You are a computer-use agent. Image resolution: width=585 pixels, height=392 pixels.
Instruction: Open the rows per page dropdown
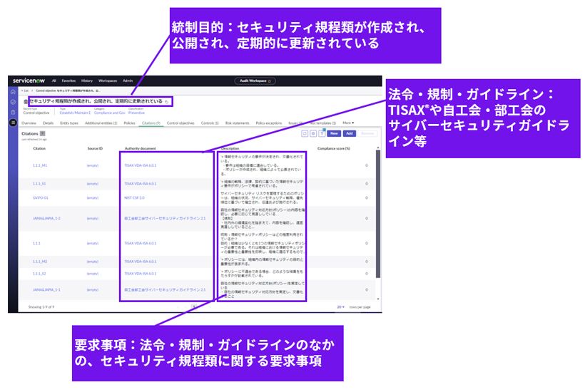tap(342, 306)
